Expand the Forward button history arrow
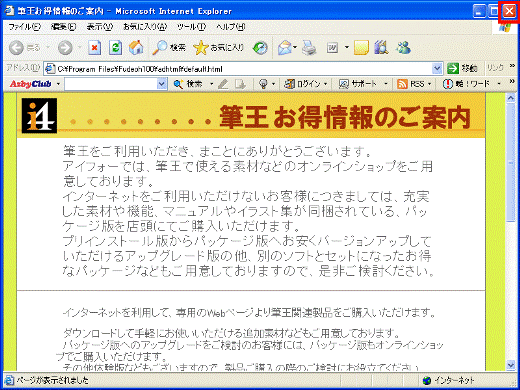 click(x=79, y=48)
